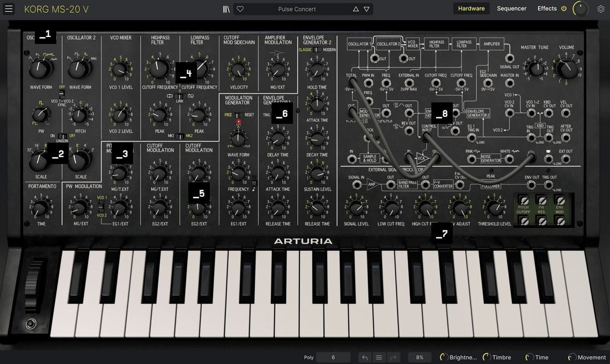Image resolution: width=610 pixels, height=364 pixels.
Task: Open the preset library browser icon
Action: [226, 9]
